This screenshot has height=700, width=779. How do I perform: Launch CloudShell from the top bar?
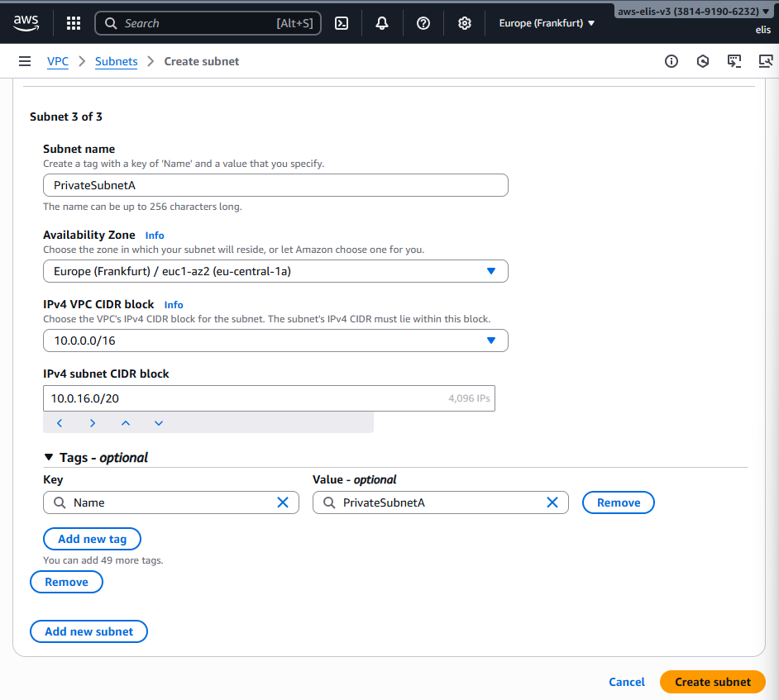pyautogui.click(x=341, y=23)
